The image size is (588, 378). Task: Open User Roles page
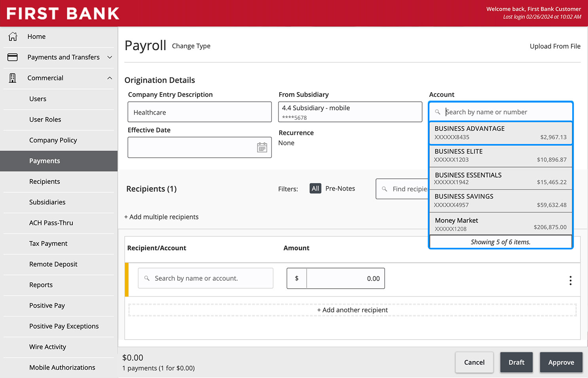click(45, 119)
